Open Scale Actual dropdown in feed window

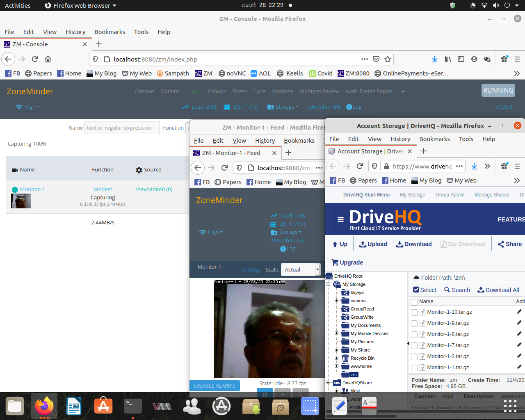[x=300, y=269]
